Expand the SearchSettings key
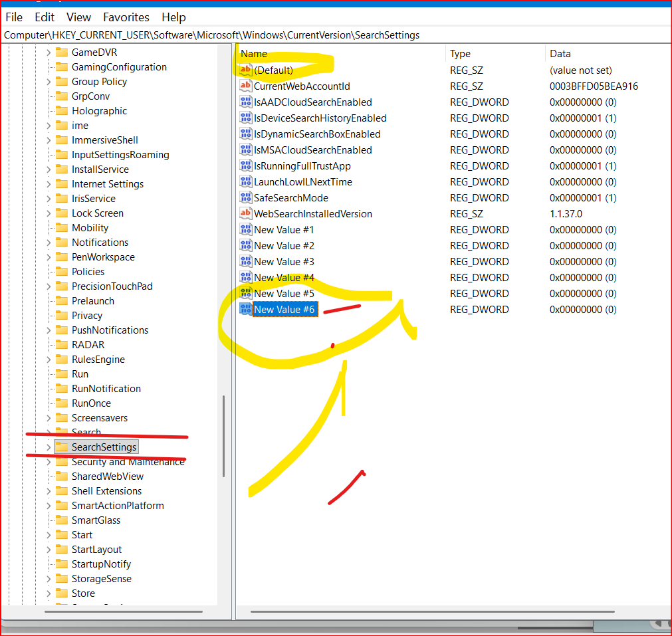The height and width of the screenshot is (636, 672). 49,447
